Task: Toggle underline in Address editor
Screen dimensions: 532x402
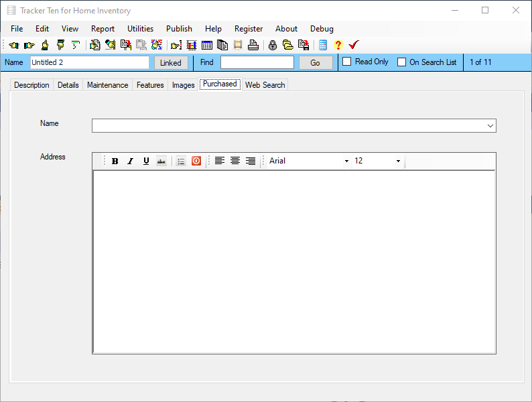Action: click(x=146, y=161)
